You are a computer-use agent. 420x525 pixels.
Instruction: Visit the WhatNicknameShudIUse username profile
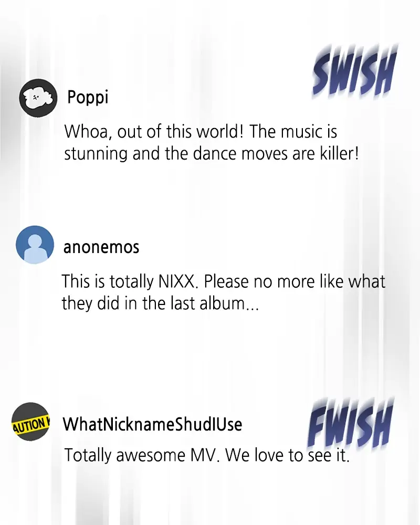coord(152,424)
